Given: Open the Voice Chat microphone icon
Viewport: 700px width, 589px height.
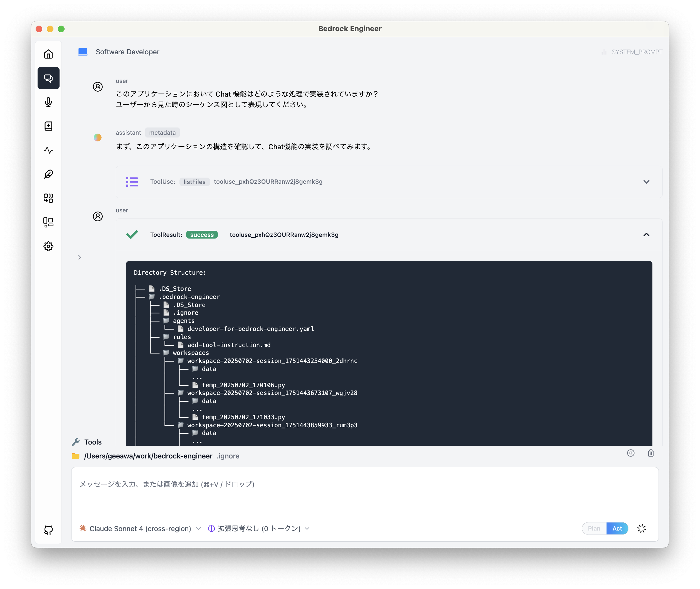Looking at the screenshot, I should click(48, 102).
